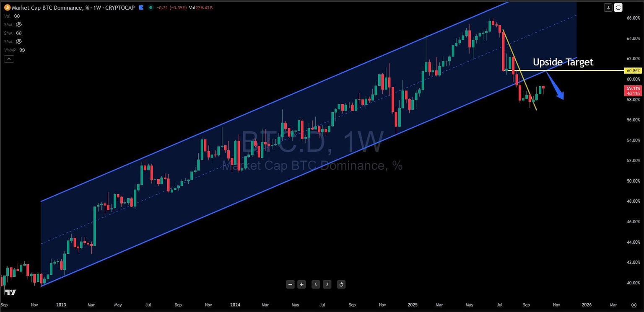The width and height of the screenshot is (644, 312).
Task: Click the down-arrow button at chart top right
Action: (x=608, y=8)
